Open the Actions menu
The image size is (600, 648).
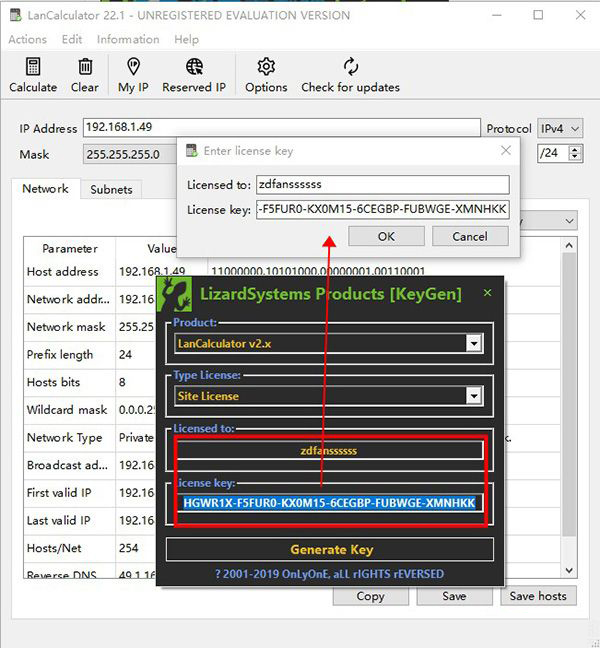(27, 40)
